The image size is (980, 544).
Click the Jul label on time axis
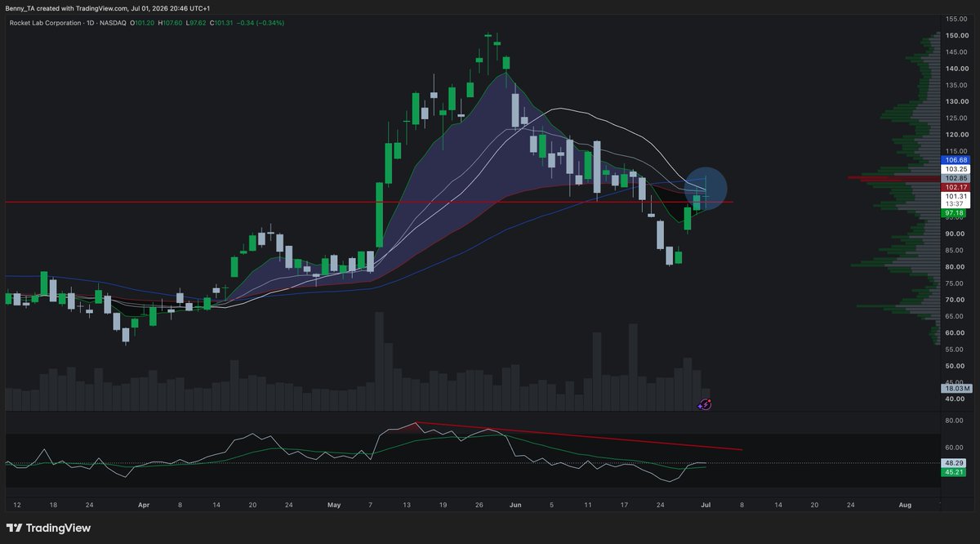[x=705, y=506]
